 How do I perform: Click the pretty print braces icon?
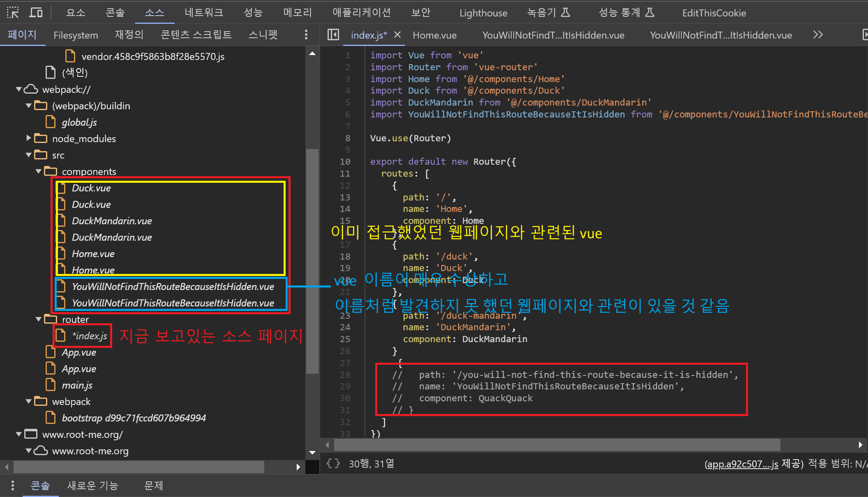coord(333,464)
